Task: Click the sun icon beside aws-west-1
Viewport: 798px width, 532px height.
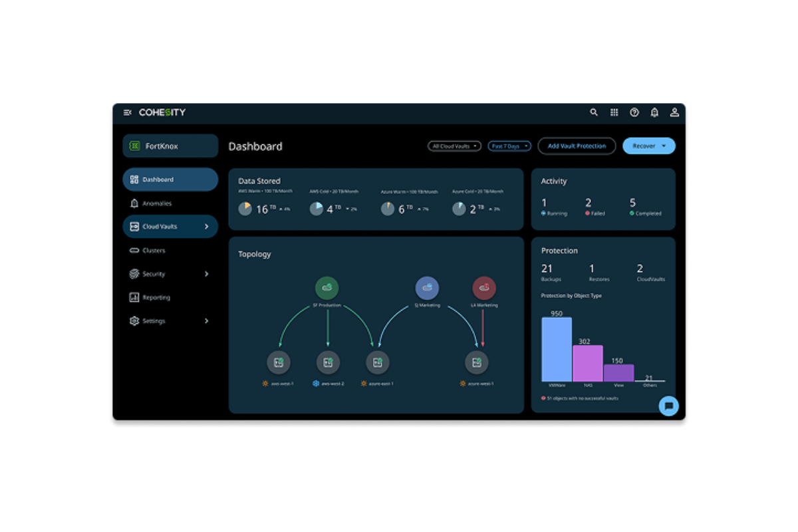Action: coord(266,384)
